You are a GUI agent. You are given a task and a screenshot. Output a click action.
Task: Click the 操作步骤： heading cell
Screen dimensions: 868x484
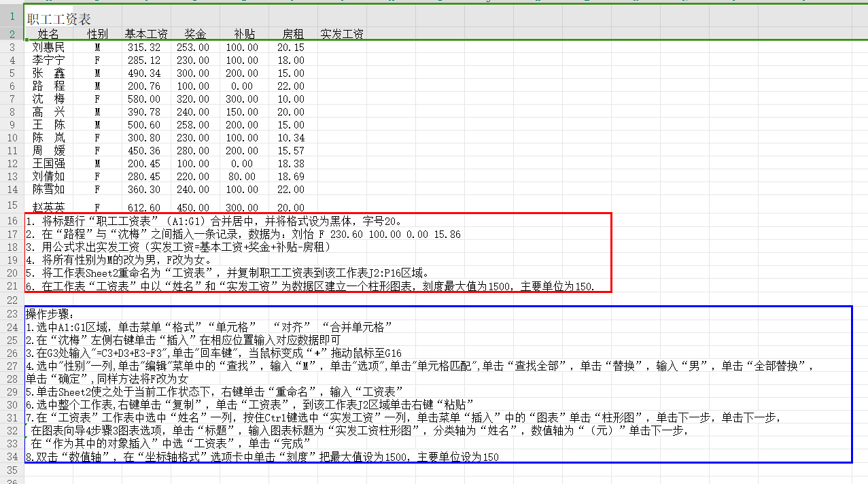click(x=53, y=314)
